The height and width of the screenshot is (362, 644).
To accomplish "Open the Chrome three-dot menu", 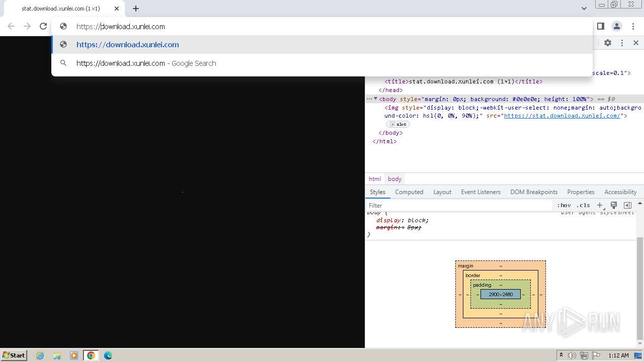I will pyautogui.click(x=633, y=26).
